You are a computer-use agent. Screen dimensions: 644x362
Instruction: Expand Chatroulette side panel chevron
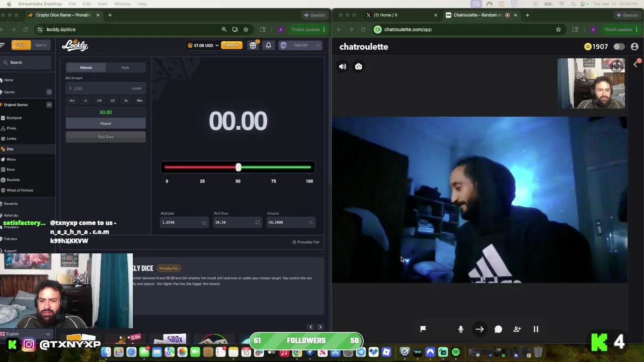tap(635, 64)
